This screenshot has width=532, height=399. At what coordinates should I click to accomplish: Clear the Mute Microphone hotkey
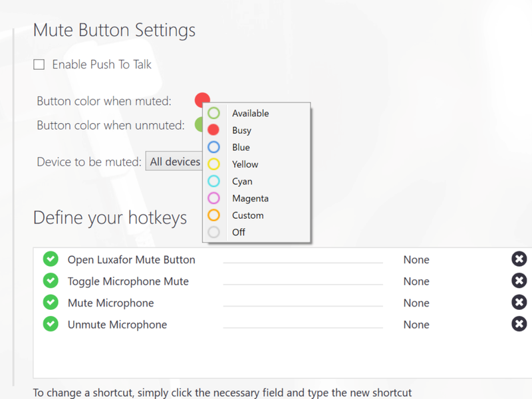pos(519,303)
